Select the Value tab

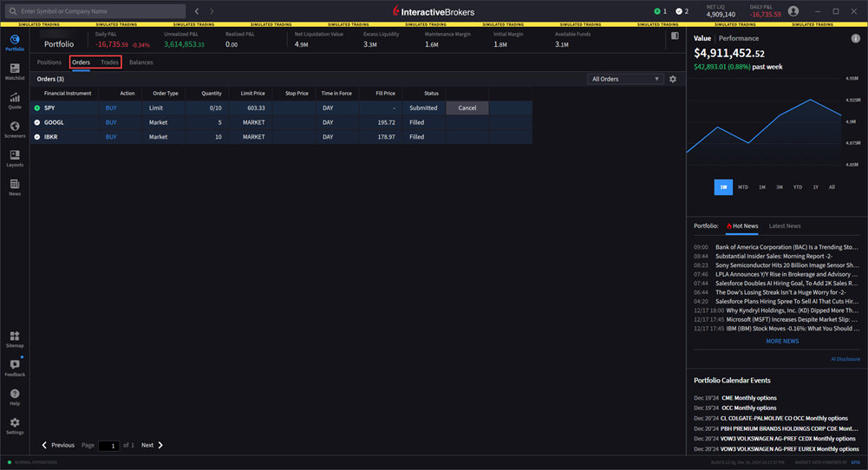tap(702, 38)
